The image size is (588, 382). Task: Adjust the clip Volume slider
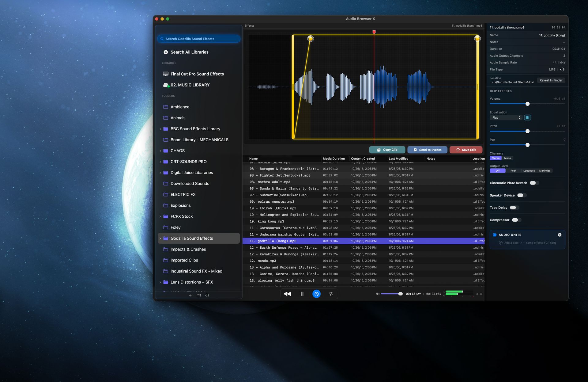click(527, 104)
